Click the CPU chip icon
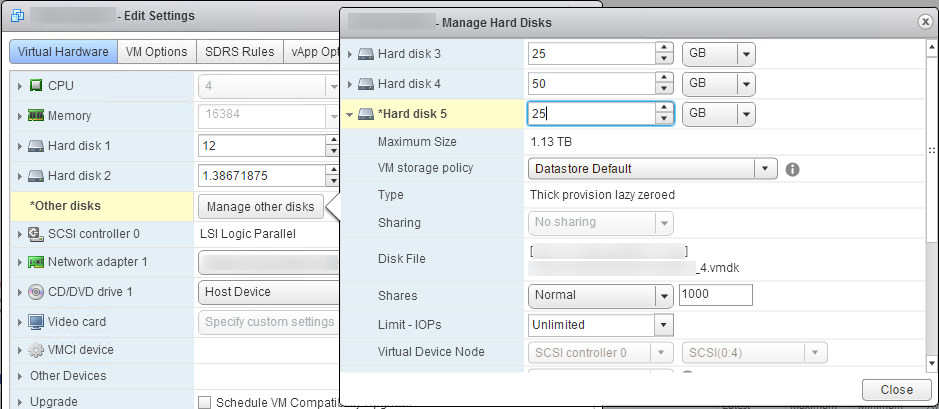 pyautogui.click(x=36, y=86)
